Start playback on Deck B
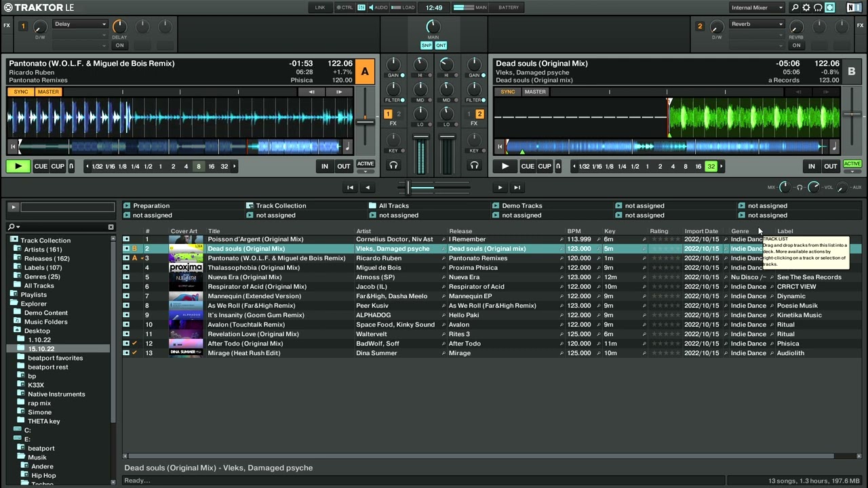Image resolution: width=868 pixels, height=488 pixels. pos(505,166)
